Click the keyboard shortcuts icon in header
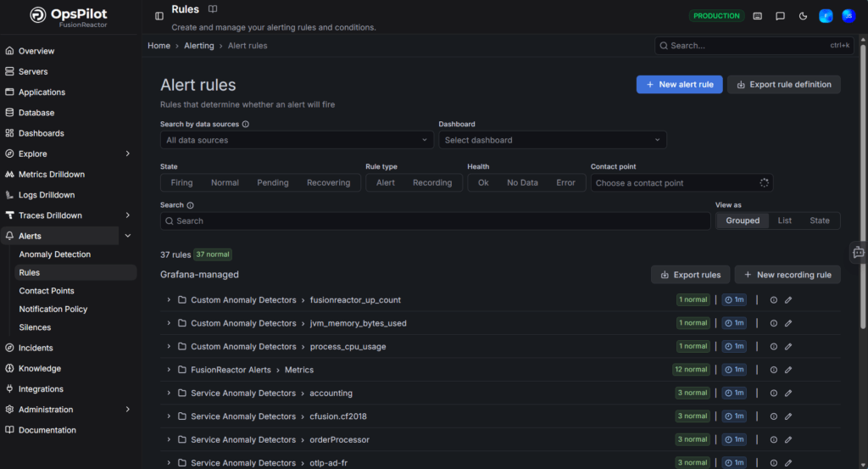 pyautogui.click(x=757, y=16)
